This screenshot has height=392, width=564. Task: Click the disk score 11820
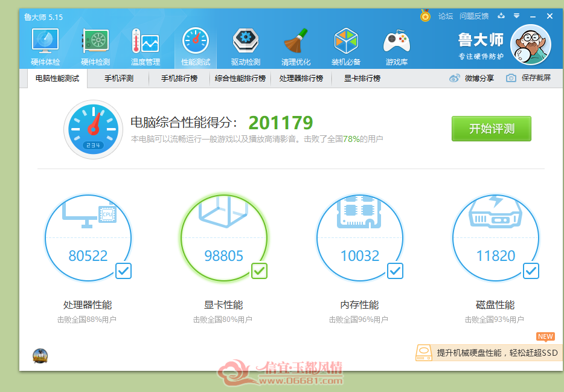(x=496, y=256)
